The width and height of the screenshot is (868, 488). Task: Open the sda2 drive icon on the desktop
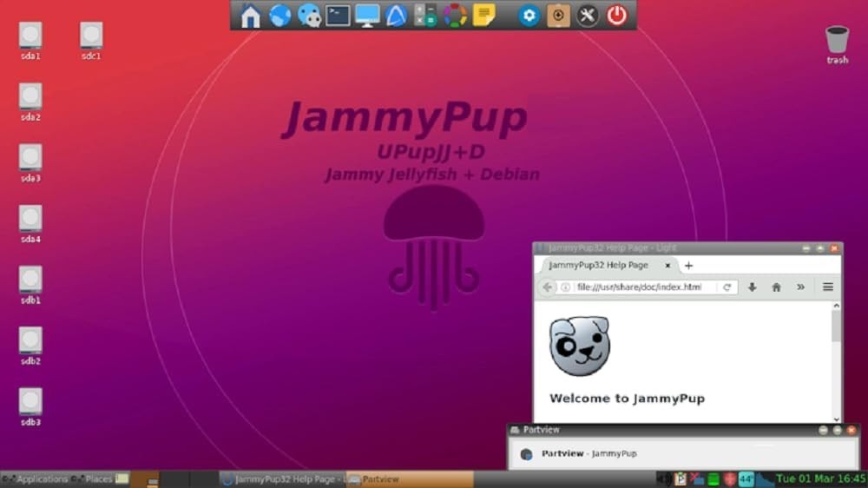point(30,96)
